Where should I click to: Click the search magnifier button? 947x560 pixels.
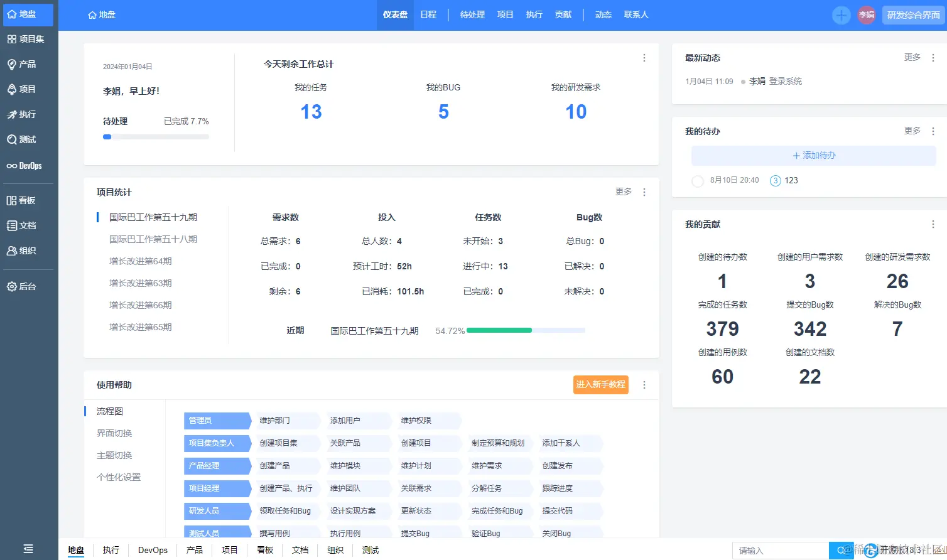(841, 551)
